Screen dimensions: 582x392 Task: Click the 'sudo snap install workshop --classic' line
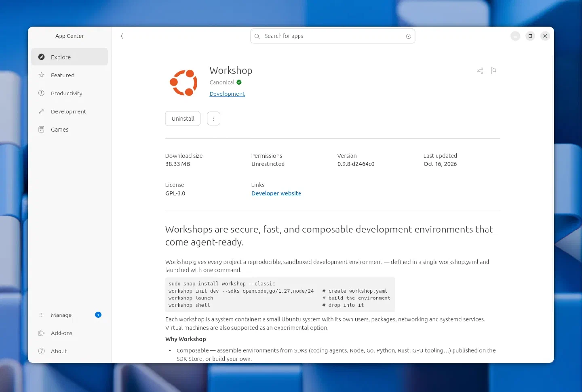tap(222, 284)
